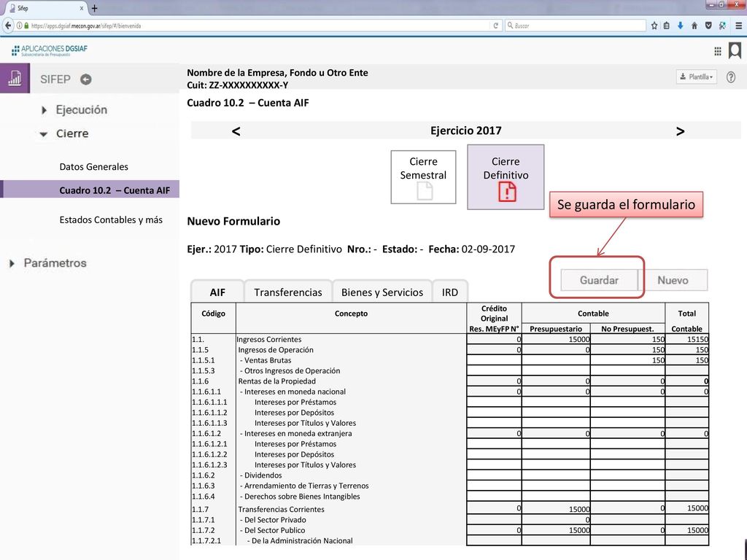747x560 pixels.
Task: Open Estados Contables y más
Action: (x=111, y=220)
